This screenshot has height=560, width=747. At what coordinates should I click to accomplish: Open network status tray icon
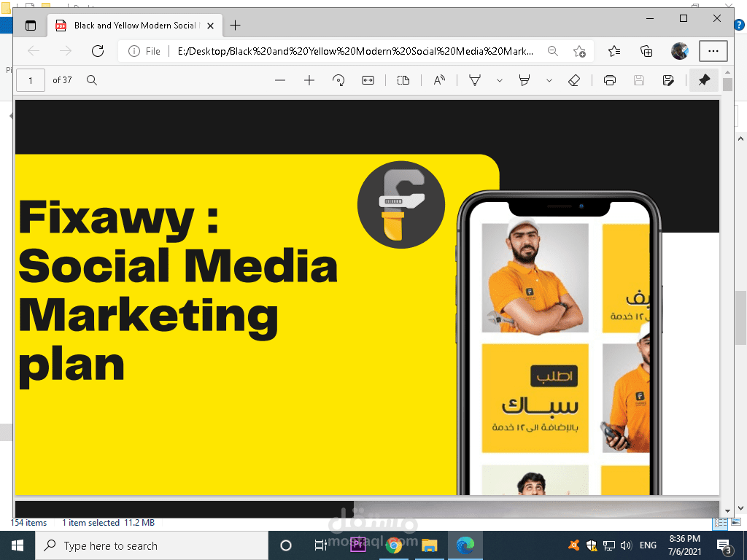[609, 545]
